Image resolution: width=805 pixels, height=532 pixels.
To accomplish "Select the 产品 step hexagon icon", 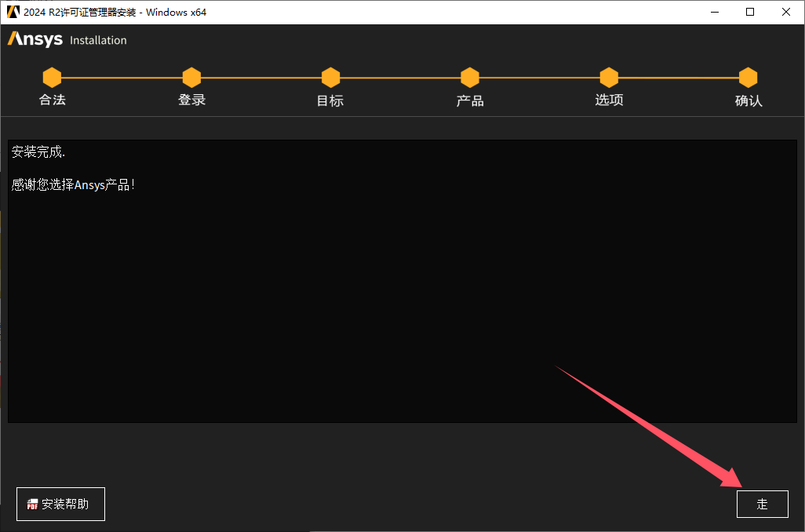I will (x=470, y=78).
